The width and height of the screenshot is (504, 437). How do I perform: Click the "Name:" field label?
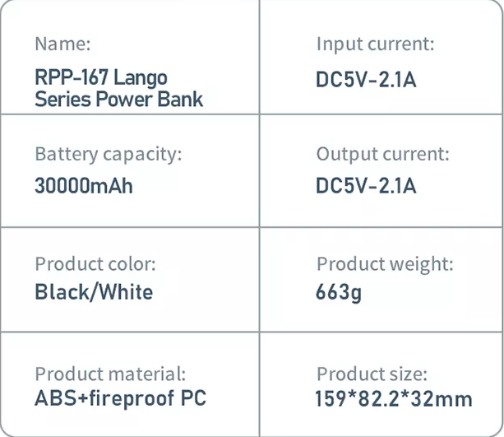pyautogui.click(x=62, y=44)
